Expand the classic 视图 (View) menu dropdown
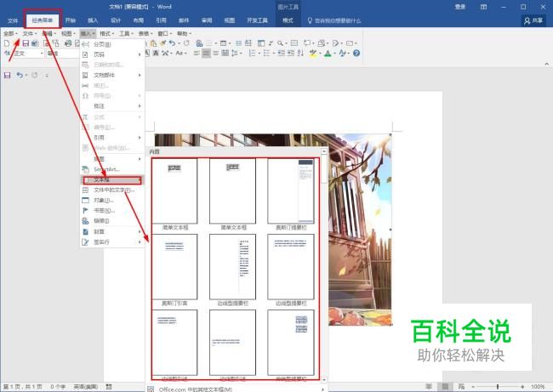The image size is (553, 392). pos(68,33)
